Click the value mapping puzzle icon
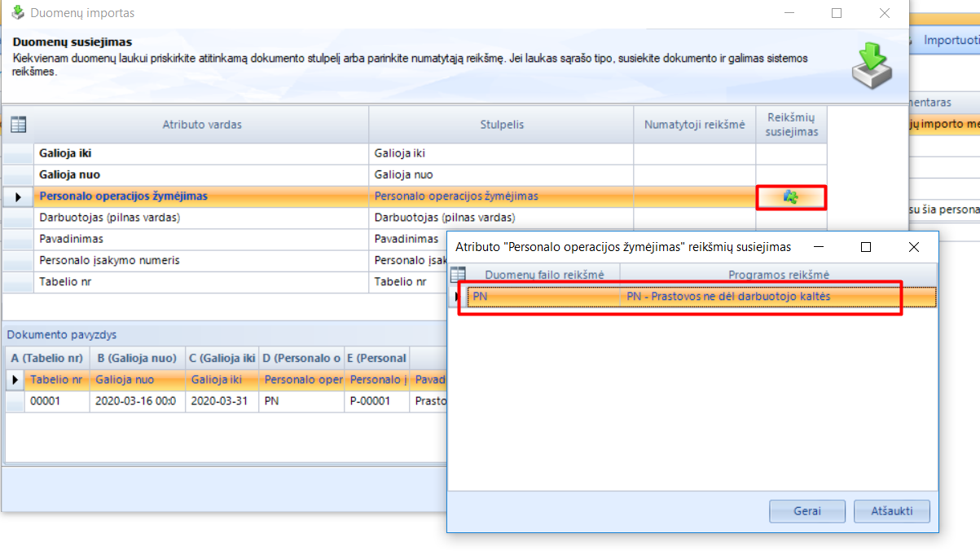Image resolution: width=980 pixels, height=560 pixels. tap(790, 196)
